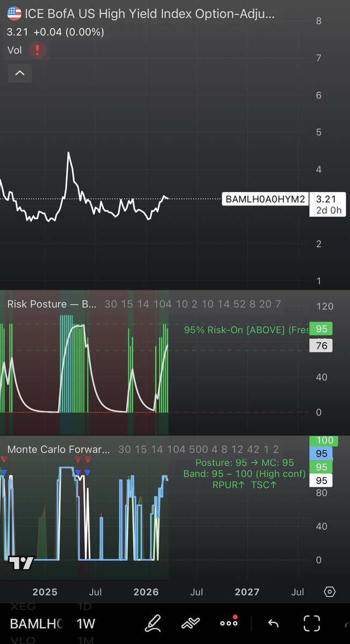Open the 1W timeframe selector
The image size is (350, 644).
pos(86,624)
